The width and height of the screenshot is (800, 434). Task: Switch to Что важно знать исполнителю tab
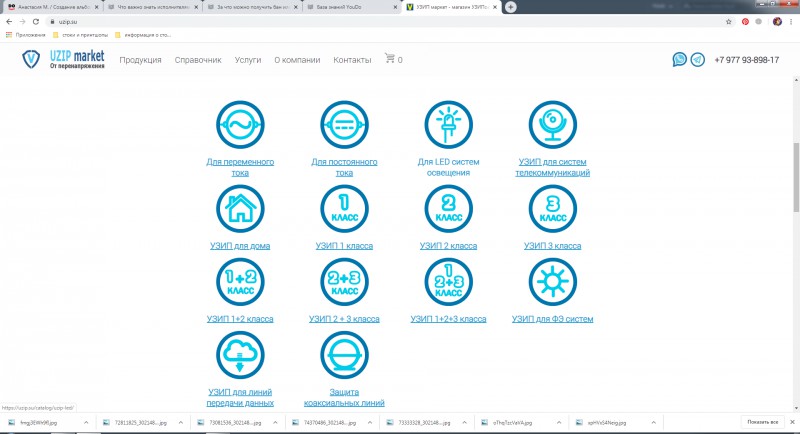pos(152,7)
